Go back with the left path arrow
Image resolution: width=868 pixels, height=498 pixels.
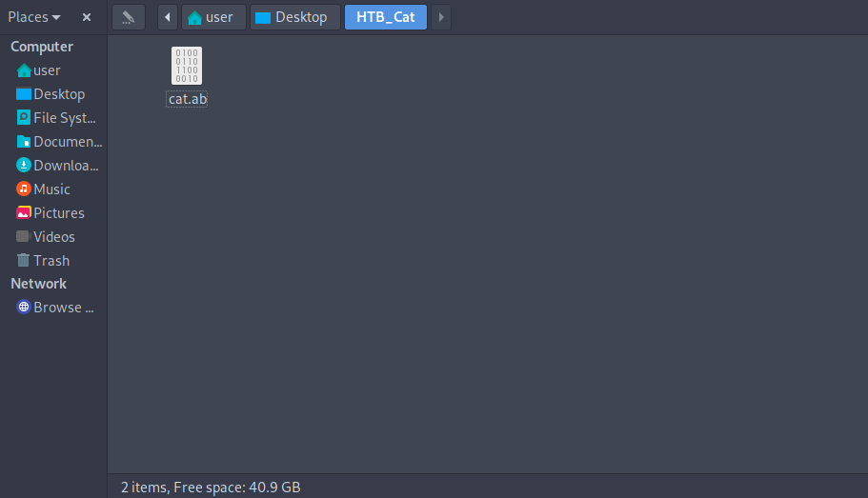[x=167, y=17]
